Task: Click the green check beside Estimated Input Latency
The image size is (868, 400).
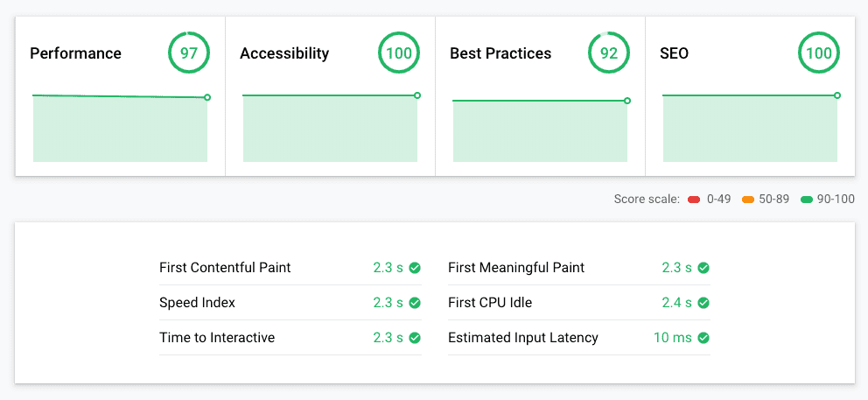Action: [x=703, y=338]
